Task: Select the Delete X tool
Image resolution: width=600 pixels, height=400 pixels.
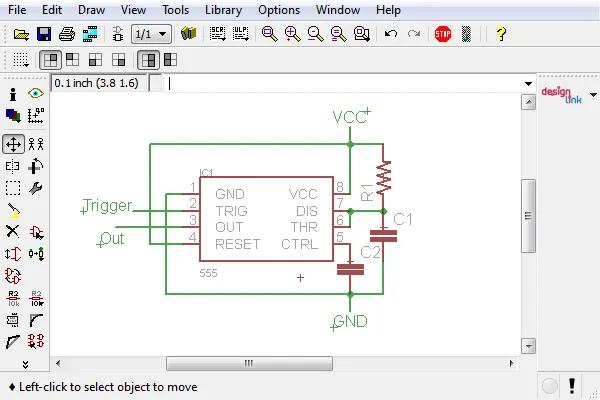Action: point(13,232)
